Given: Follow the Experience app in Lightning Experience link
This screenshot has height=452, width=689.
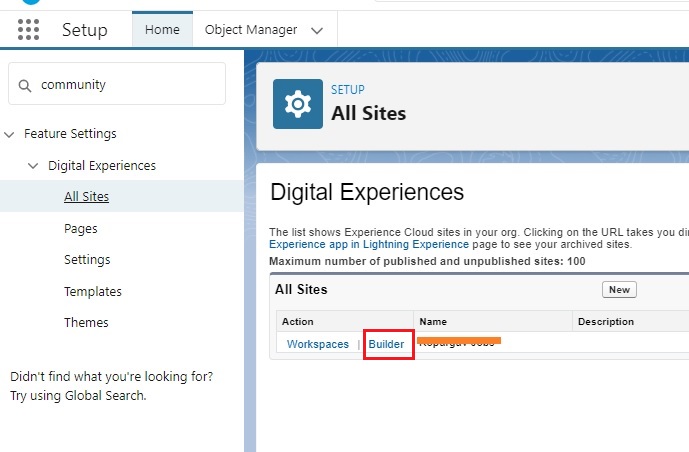Looking at the screenshot, I should 369,244.
